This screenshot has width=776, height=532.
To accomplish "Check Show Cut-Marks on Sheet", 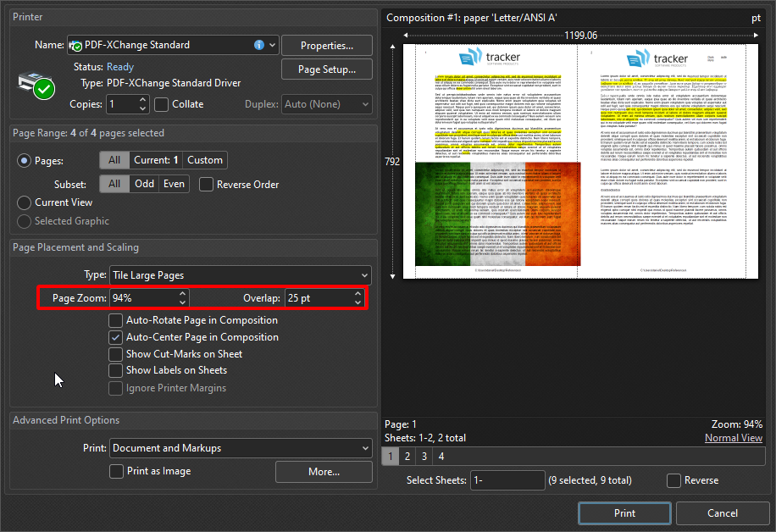I will coord(115,354).
